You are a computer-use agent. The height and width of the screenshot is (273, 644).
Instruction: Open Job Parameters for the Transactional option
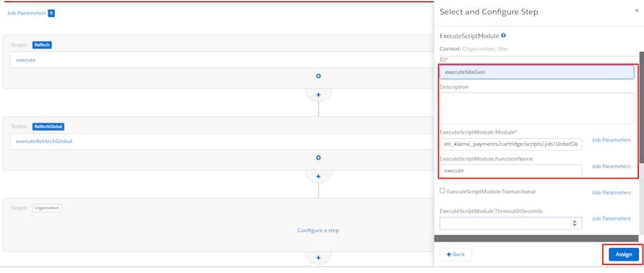pyautogui.click(x=611, y=193)
